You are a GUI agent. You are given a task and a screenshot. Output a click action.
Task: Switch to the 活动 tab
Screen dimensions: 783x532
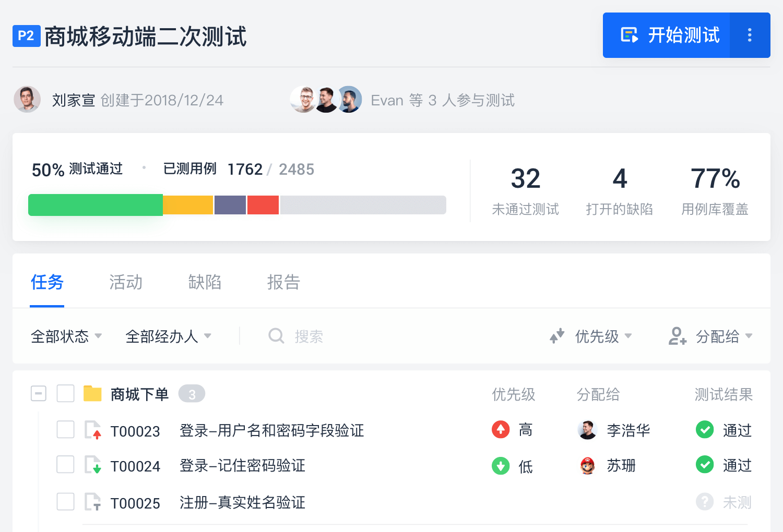126,282
